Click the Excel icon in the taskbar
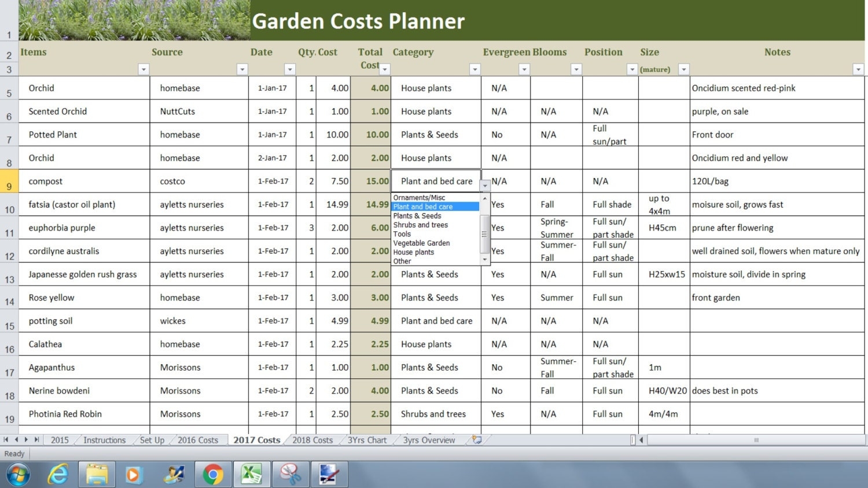The height and width of the screenshot is (488, 868). [252, 475]
